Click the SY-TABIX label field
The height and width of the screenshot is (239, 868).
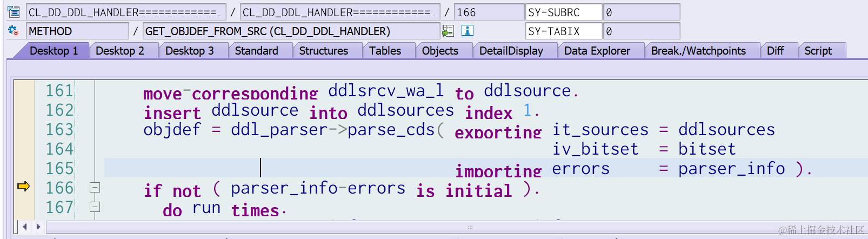click(564, 31)
